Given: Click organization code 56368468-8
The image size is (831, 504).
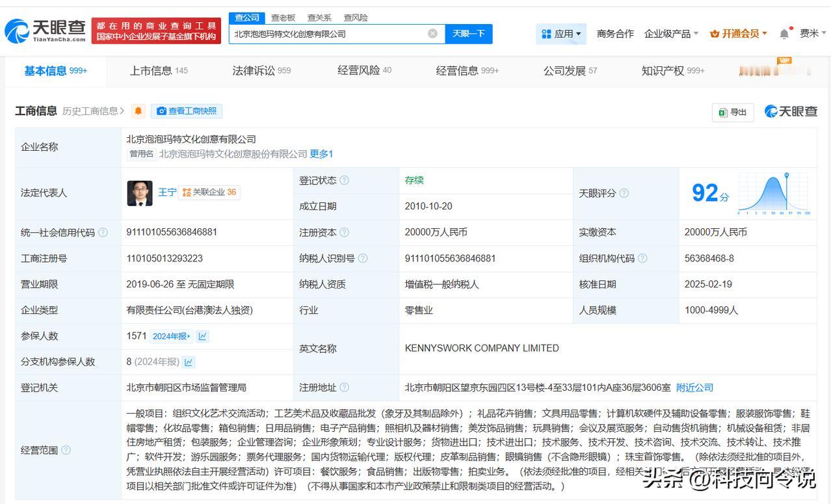Looking at the screenshot, I should tap(709, 258).
